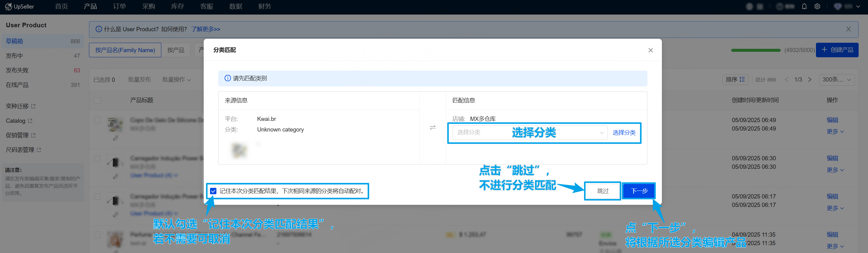Select 发布中 in sidebar

(43, 56)
